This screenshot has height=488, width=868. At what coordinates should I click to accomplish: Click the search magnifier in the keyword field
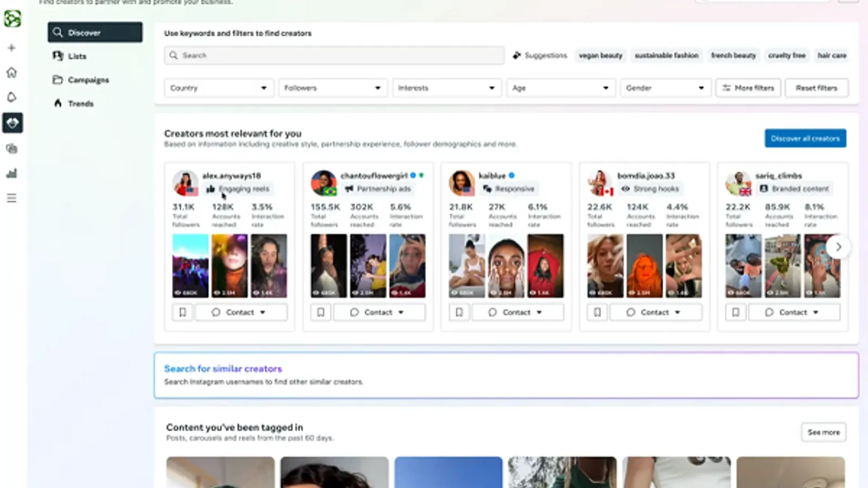(174, 55)
